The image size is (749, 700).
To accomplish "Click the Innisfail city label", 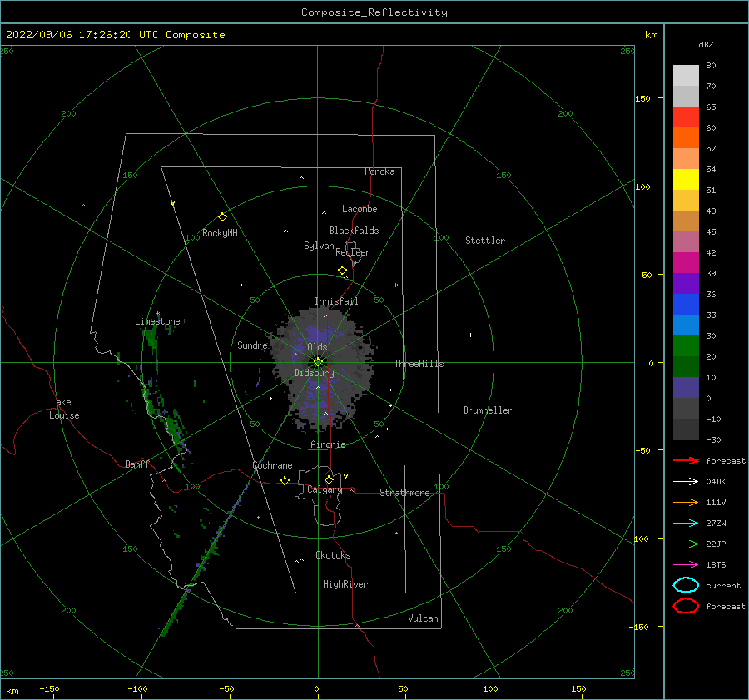I will (x=336, y=301).
